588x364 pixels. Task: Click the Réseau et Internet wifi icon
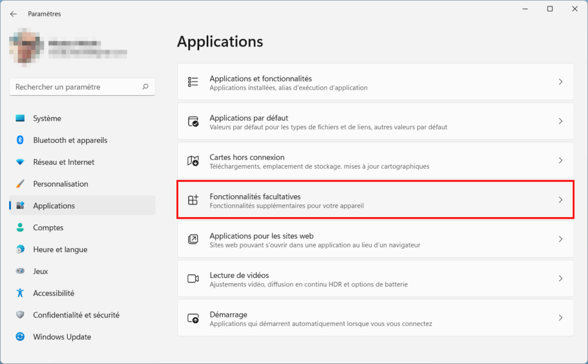click(20, 162)
